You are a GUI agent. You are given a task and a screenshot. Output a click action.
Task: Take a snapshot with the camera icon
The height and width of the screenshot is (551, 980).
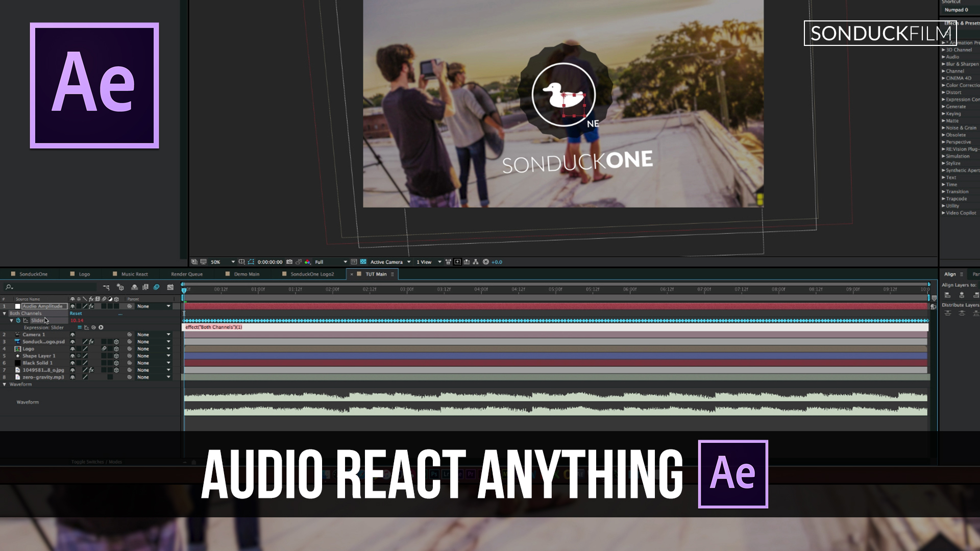(x=289, y=262)
